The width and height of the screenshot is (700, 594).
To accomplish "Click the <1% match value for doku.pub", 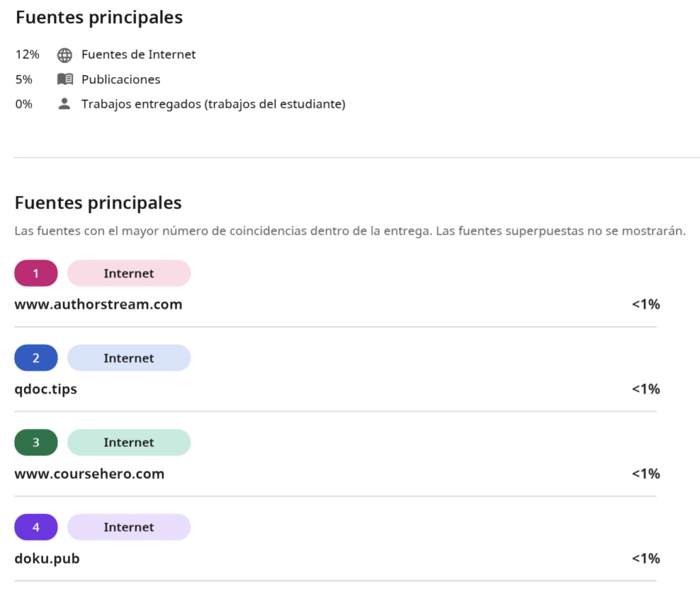I will coord(645,558).
